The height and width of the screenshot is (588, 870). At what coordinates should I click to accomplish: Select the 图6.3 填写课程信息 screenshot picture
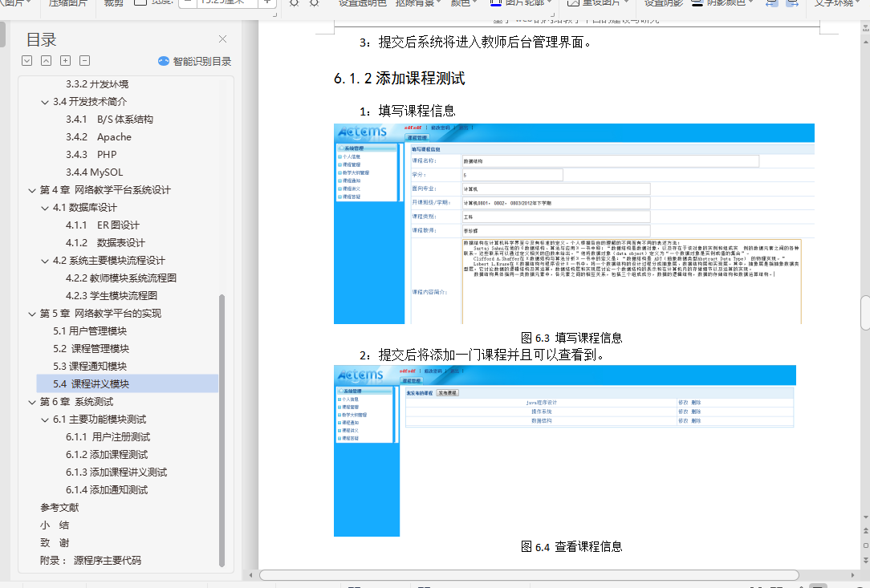coord(574,224)
